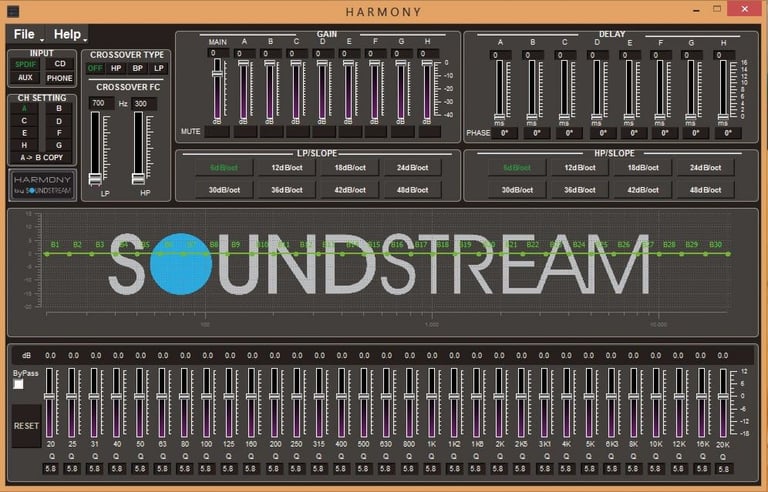Viewport: 768px width, 492px height.
Task: Click the gain slider for channel A
Action: (243, 90)
